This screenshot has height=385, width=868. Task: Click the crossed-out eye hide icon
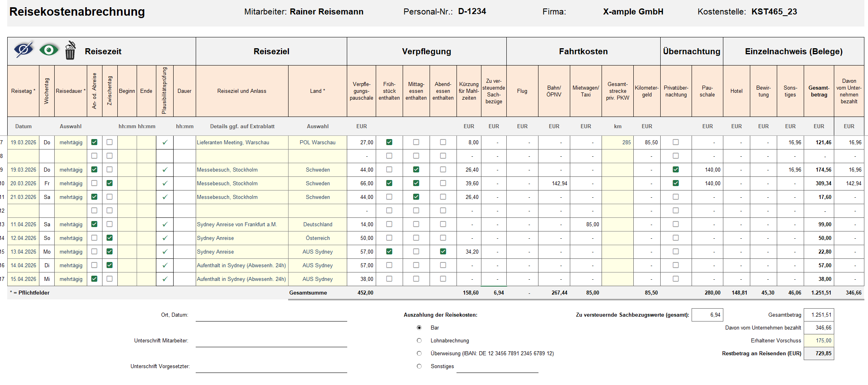24,50
